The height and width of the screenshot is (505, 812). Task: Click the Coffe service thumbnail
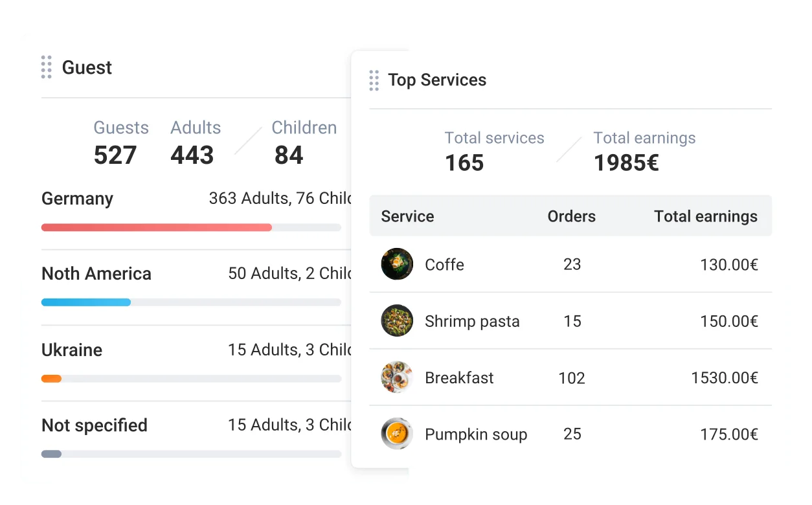coord(397,264)
